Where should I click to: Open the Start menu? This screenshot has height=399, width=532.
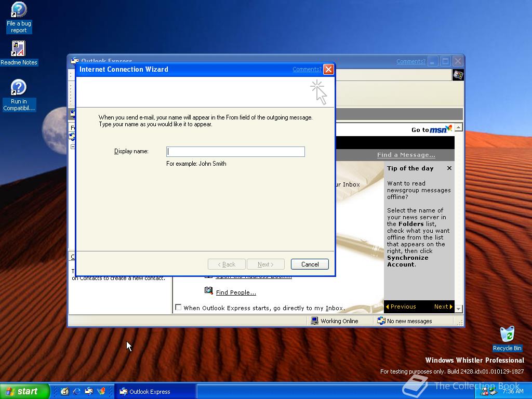coord(25,391)
